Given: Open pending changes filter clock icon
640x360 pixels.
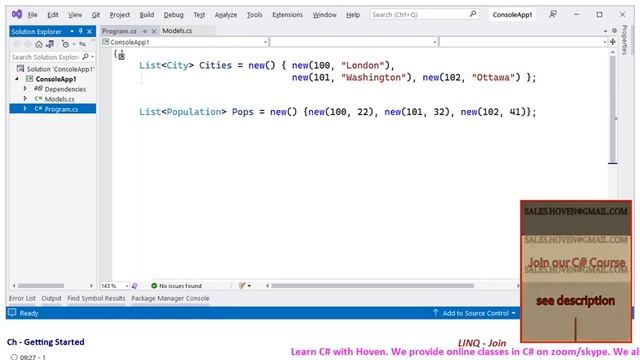Looking at the screenshot, I should pyautogui.click(x=65, y=44).
